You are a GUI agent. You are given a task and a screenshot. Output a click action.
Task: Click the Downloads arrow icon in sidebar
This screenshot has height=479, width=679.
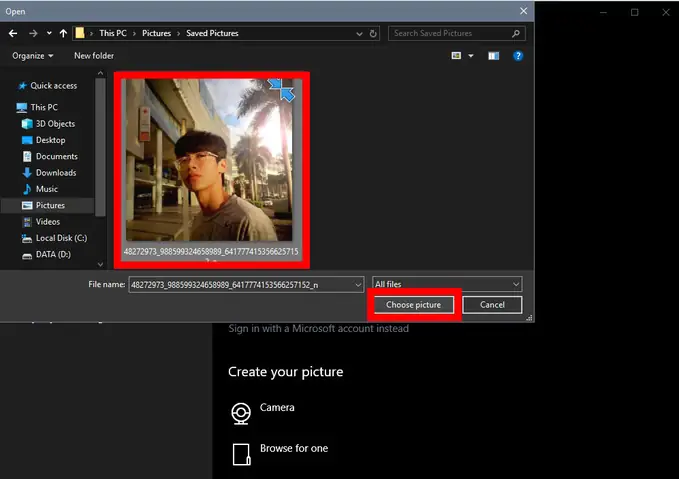tap(27, 173)
